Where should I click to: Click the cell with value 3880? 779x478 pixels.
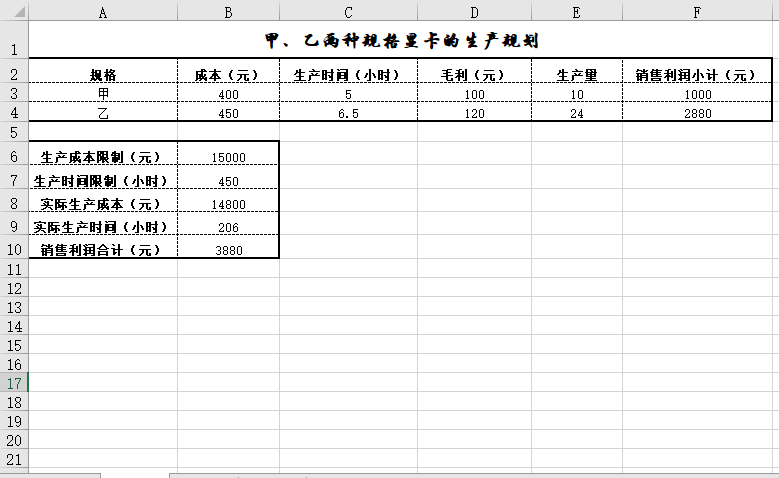pyautogui.click(x=228, y=251)
